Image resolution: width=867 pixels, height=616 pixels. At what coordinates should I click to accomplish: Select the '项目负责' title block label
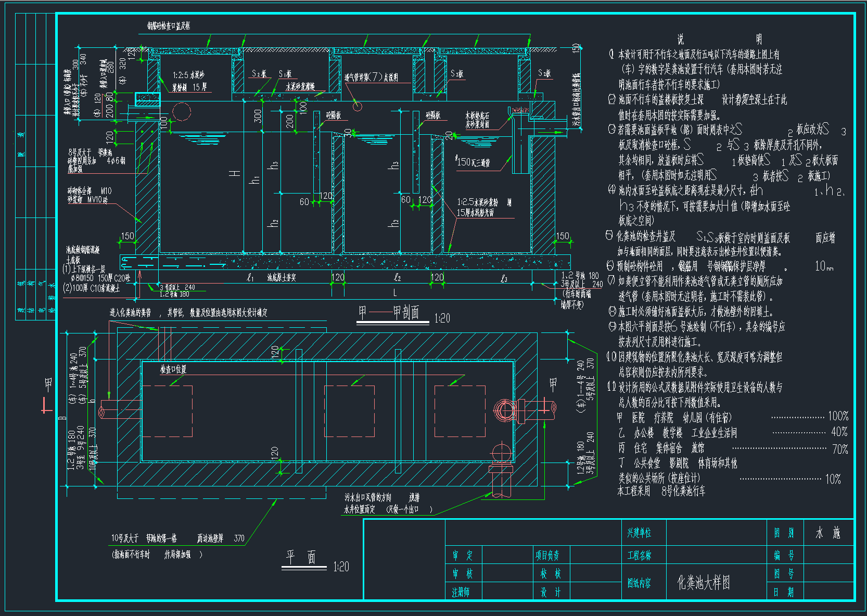click(x=547, y=556)
